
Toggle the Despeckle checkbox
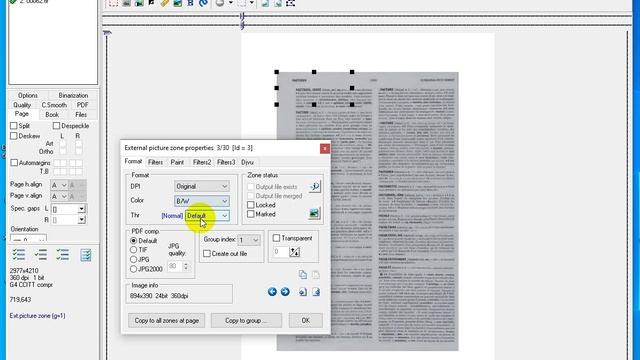[x=56, y=126]
